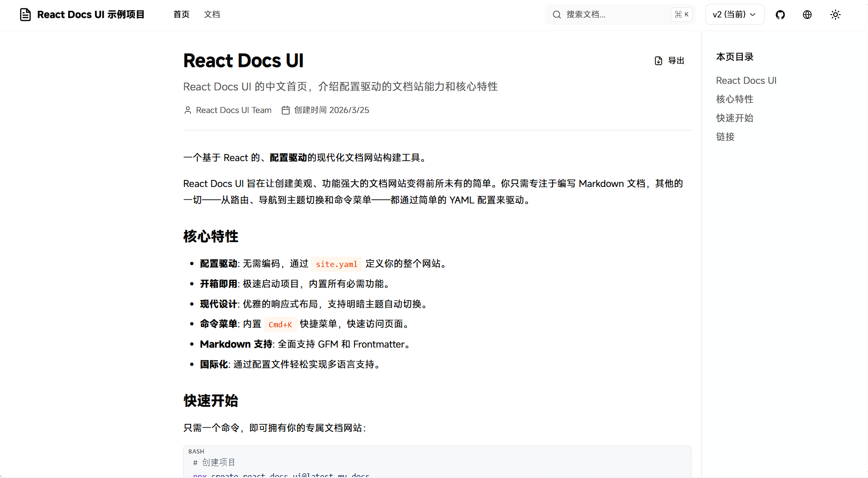
Task: Open the language switcher globe icon
Action: point(807,15)
